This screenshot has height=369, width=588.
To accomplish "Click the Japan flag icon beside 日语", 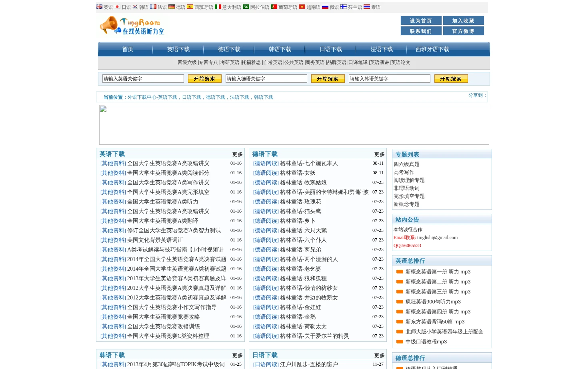I will click(117, 7).
